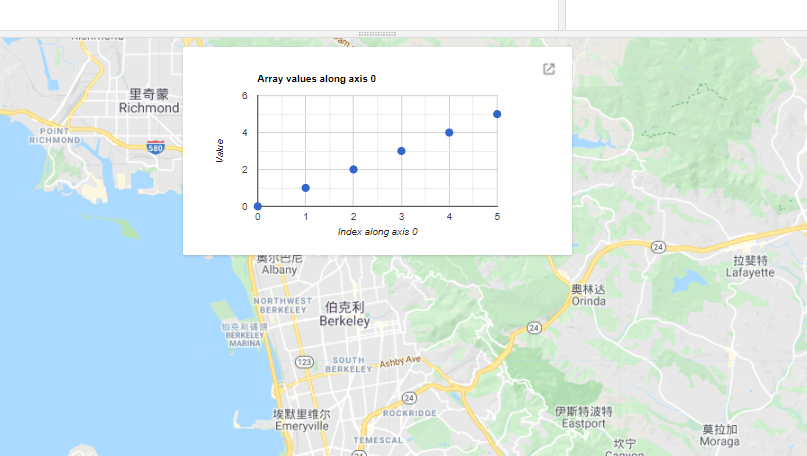Click the x-axis tick label 3
Viewport: 807px width, 456px height.
point(401,217)
